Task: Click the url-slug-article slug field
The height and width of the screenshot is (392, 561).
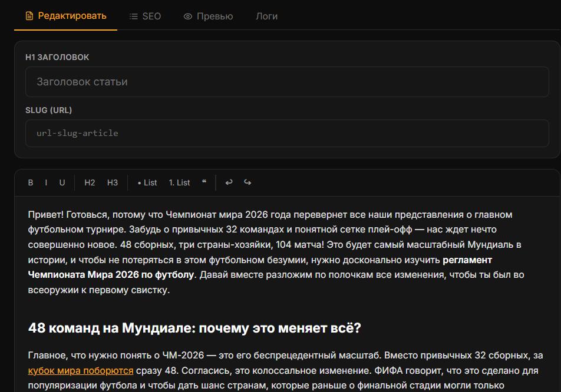Action: [x=287, y=133]
